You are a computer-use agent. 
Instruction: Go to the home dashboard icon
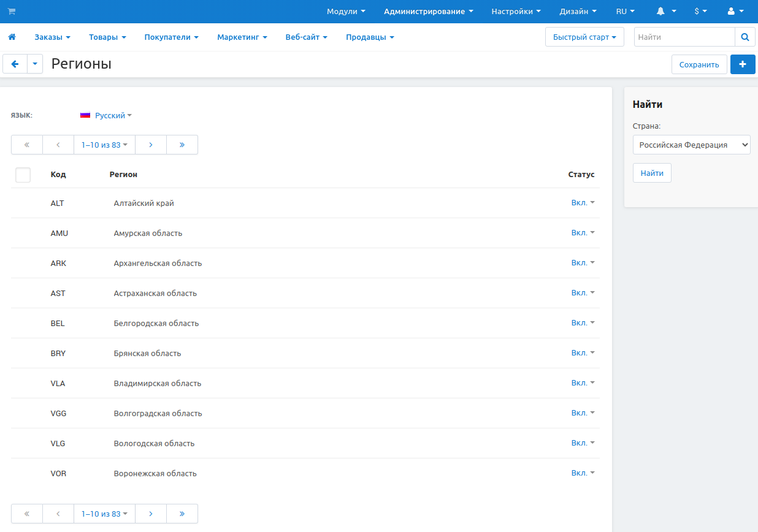12,37
